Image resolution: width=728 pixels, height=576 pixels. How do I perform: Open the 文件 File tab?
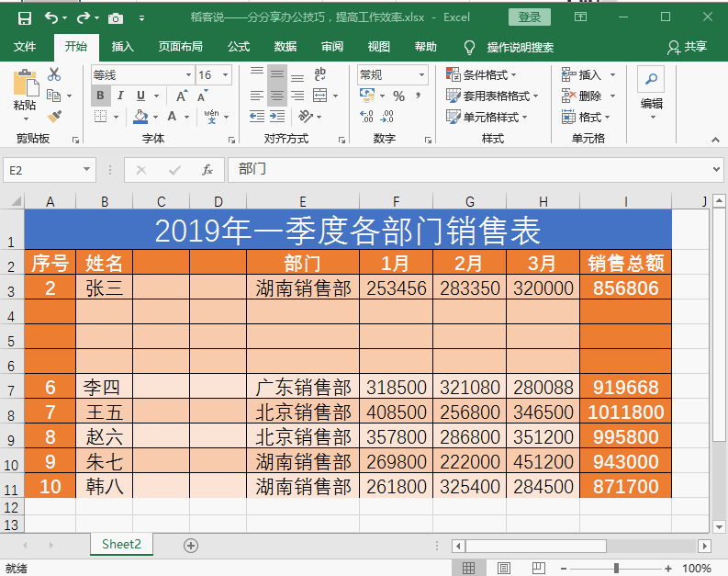click(25, 47)
